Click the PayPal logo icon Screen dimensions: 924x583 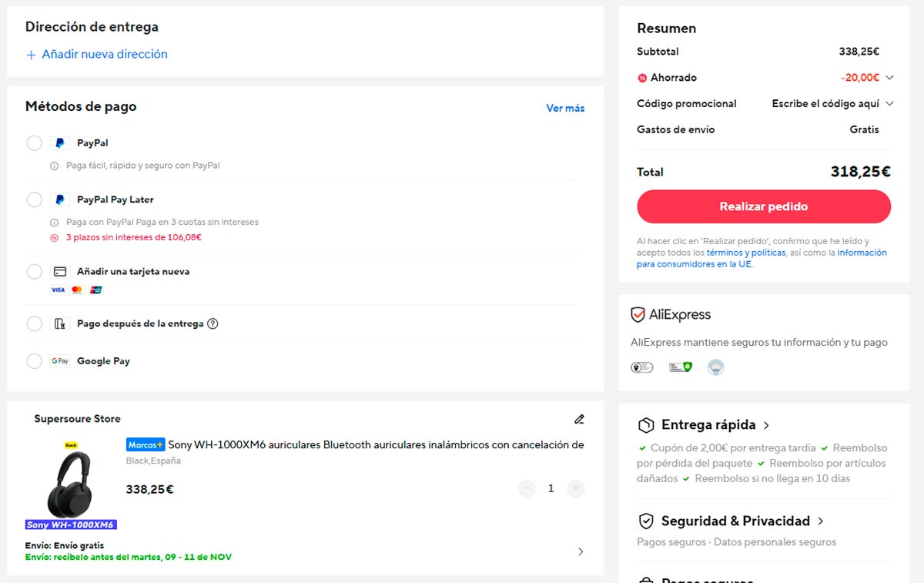pyautogui.click(x=60, y=143)
